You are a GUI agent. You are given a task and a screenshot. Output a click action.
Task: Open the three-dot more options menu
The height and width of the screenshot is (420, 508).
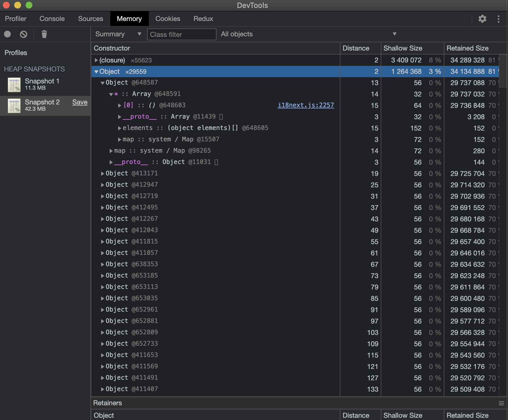pos(498,19)
